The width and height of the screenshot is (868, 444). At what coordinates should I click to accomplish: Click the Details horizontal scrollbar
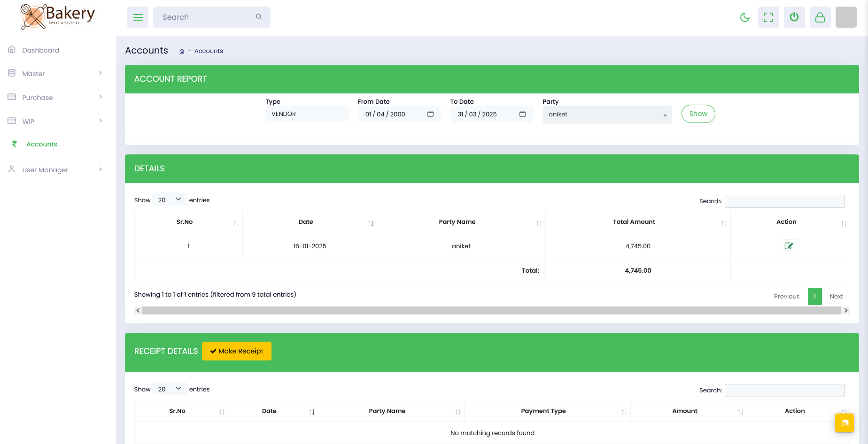[x=491, y=310]
